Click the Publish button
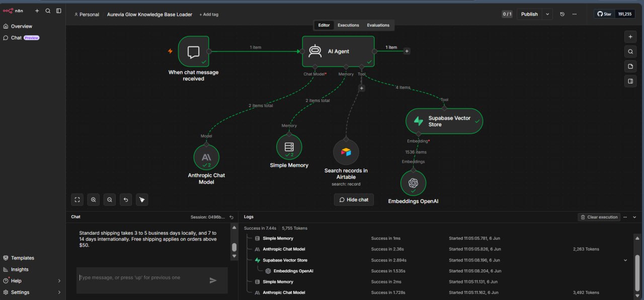The height and width of the screenshot is (300, 644). click(x=529, y=14)
